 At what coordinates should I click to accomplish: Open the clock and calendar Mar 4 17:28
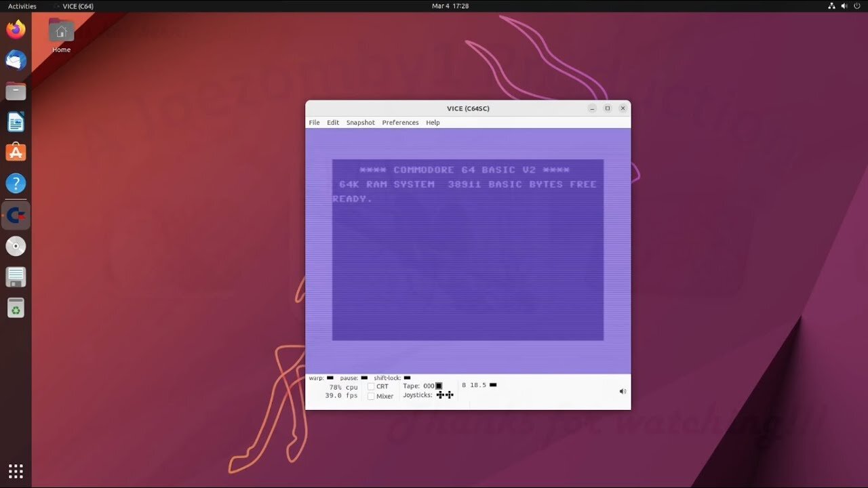(x=450, y=6)
